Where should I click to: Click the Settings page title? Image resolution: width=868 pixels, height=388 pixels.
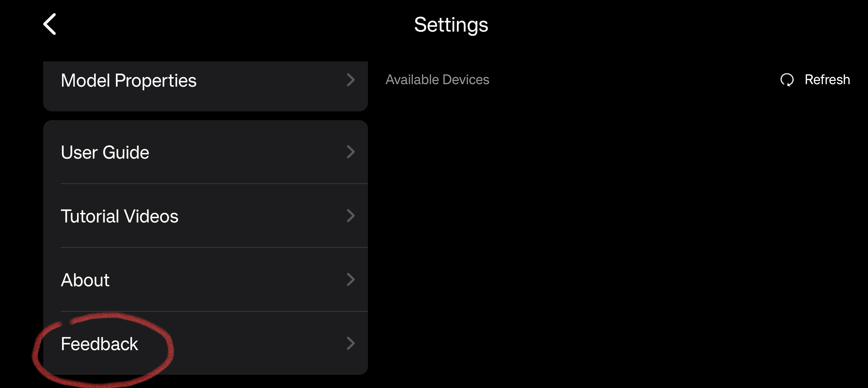click(451, 25)
